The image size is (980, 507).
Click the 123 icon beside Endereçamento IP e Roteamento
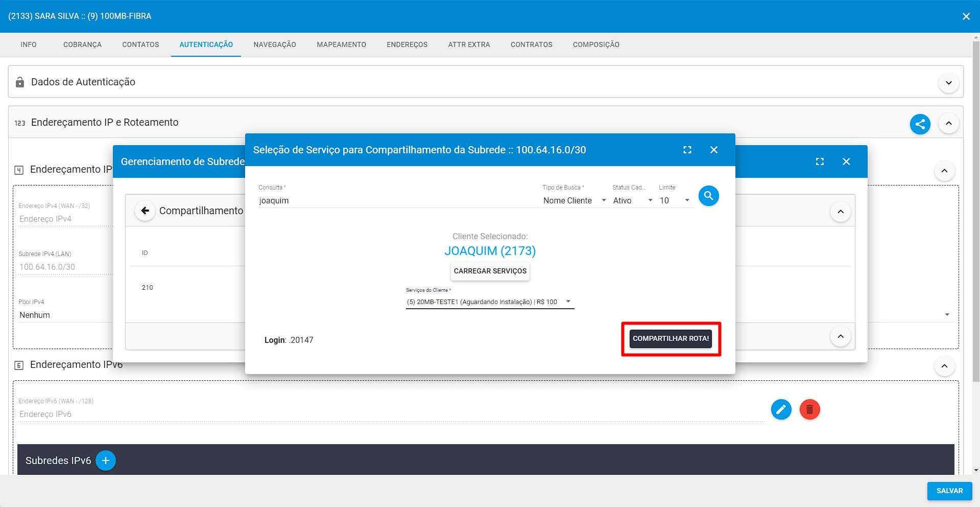[x=20, y=123]
